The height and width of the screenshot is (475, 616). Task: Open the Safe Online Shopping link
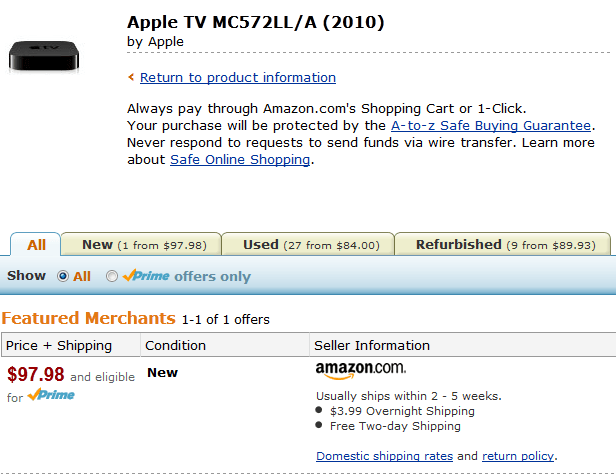pyautogui.click(x=240, y=160)
